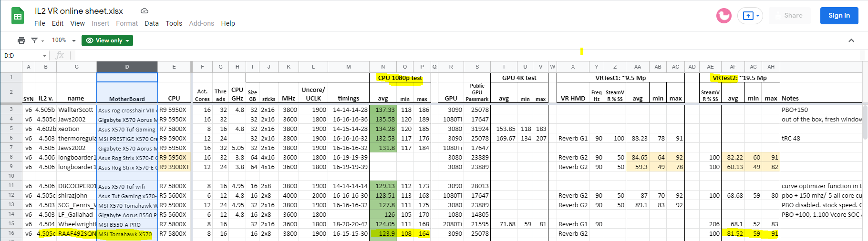This screenshot has width=868, height=241.
Task: Open the Add-ons menu
Action: point(202,23)
